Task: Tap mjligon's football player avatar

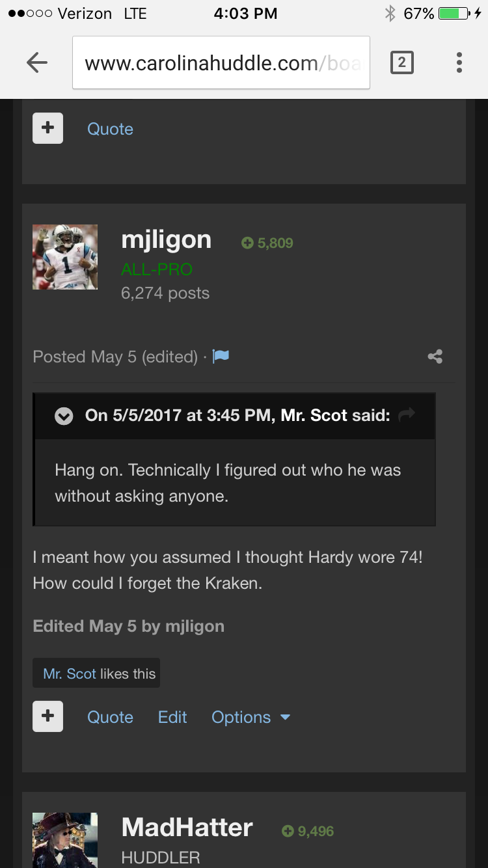Action: click(x=65, y=257)
